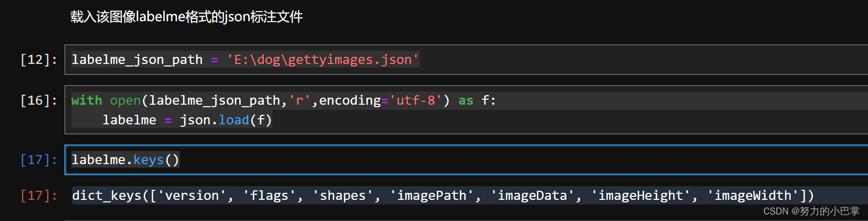Click the markdown text about loading labelme json
The height and width of the screenshot is (221, 868).
point(186,17)
